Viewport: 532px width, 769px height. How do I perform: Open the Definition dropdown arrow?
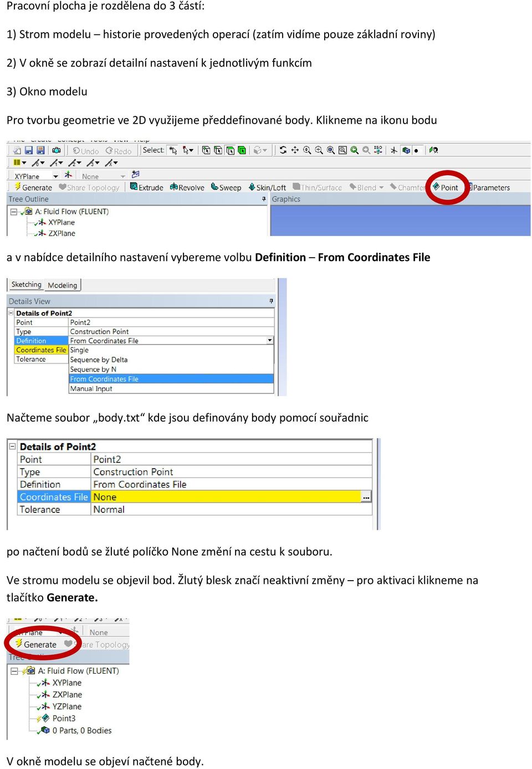click(270, 341)
